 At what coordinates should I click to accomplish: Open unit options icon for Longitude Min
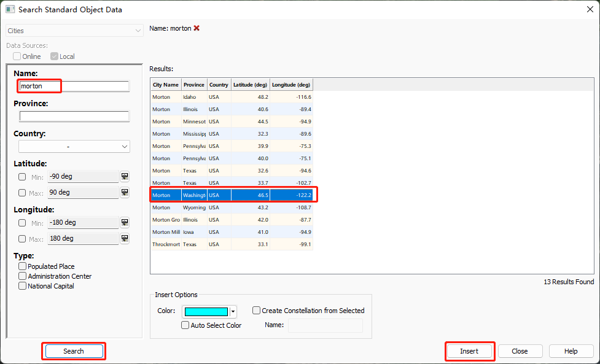pos(125,222)
